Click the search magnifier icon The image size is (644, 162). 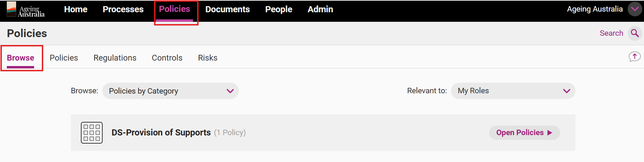[635, 33]
